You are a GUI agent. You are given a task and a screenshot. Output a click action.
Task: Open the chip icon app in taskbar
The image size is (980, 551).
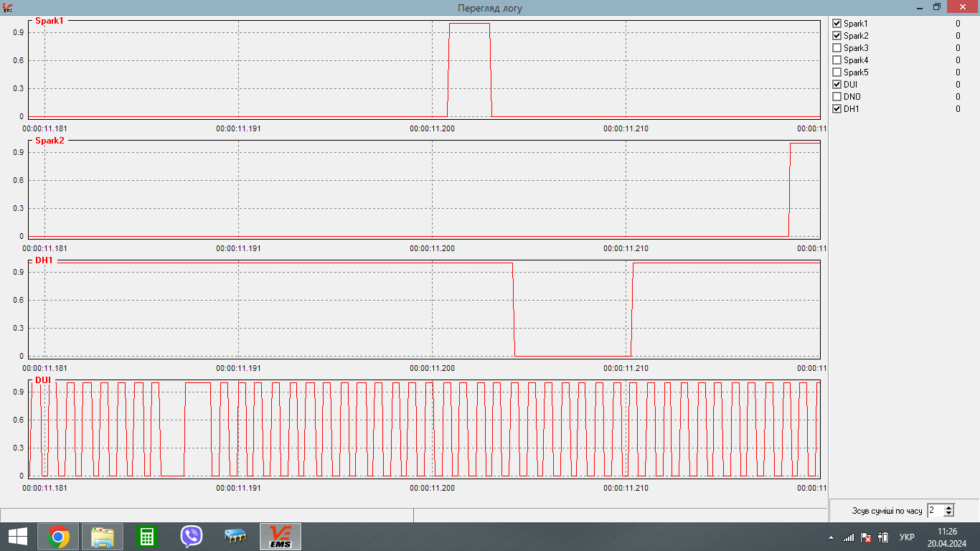tap(235, 537)
